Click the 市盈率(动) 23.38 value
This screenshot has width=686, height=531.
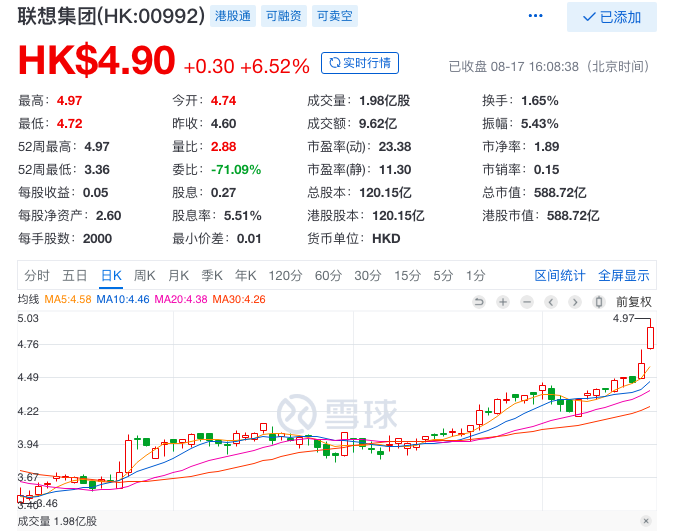(x=395, y=147)
